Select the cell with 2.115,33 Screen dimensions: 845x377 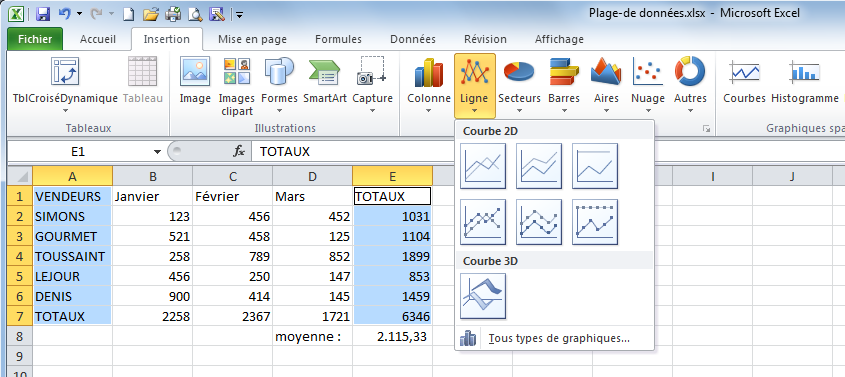(x=392, y=337)
